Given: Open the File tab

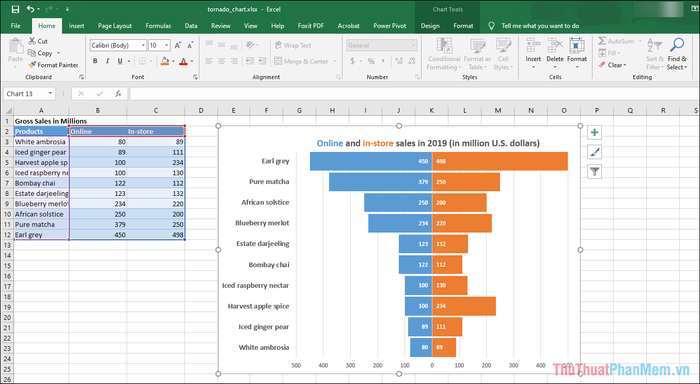Looking at the screenshot, I should click(16, 26).
